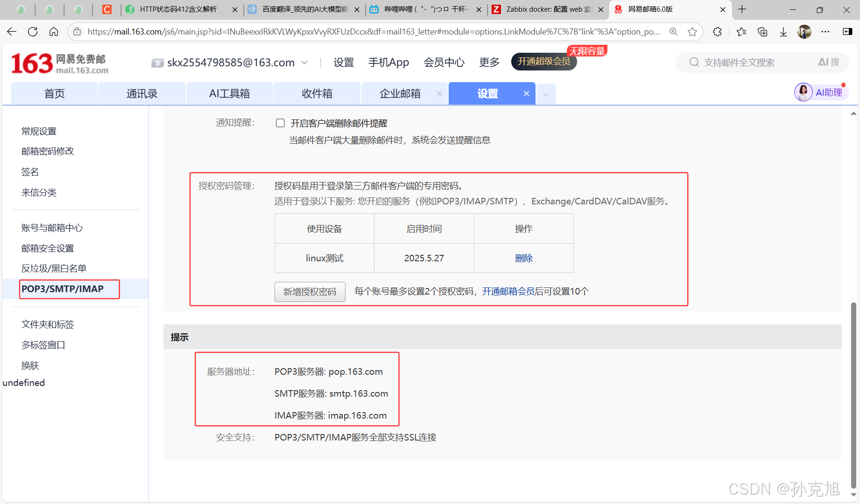
Task: Click 会员中心 in the top header
Action: (x=444, y=62)
